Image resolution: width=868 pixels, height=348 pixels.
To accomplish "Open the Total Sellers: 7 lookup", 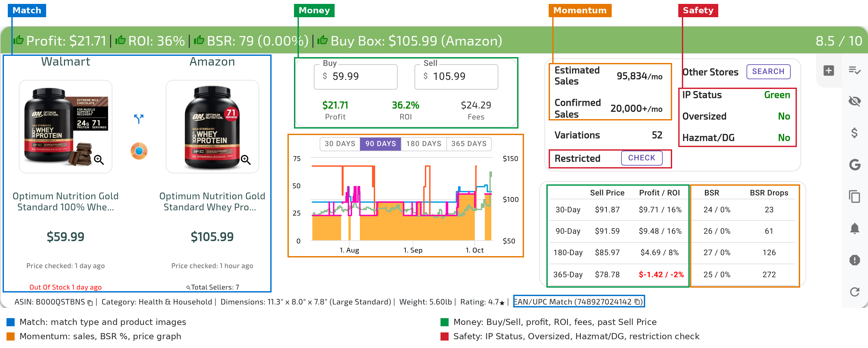I will [213, 287].
